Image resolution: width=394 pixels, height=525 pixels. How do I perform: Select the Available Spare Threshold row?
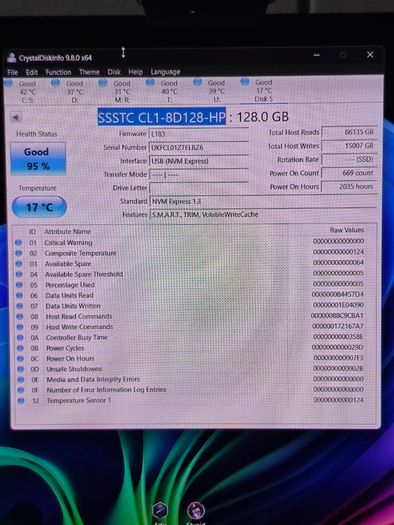click(x=195, y=274)
